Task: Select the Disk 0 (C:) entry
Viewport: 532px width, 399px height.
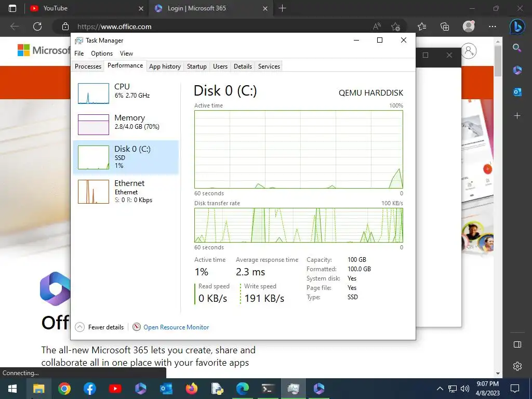Action: point(126,157)
